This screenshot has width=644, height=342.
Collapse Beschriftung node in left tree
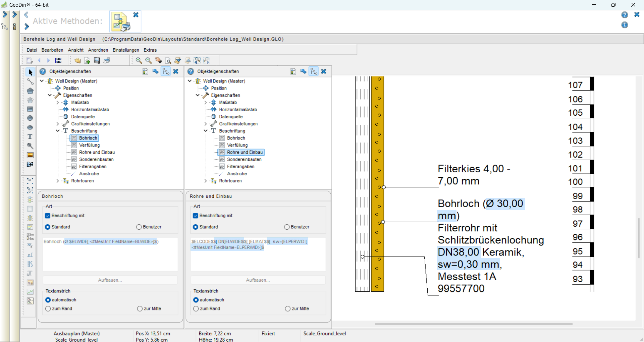[x=58, y=131]
